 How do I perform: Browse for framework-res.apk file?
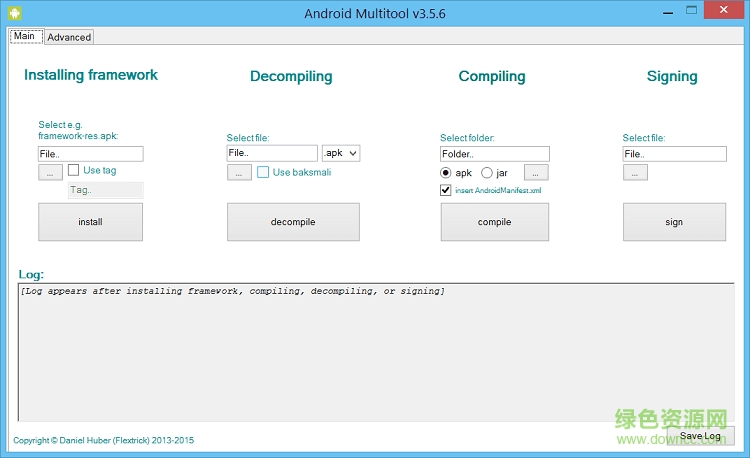(50, 173)
